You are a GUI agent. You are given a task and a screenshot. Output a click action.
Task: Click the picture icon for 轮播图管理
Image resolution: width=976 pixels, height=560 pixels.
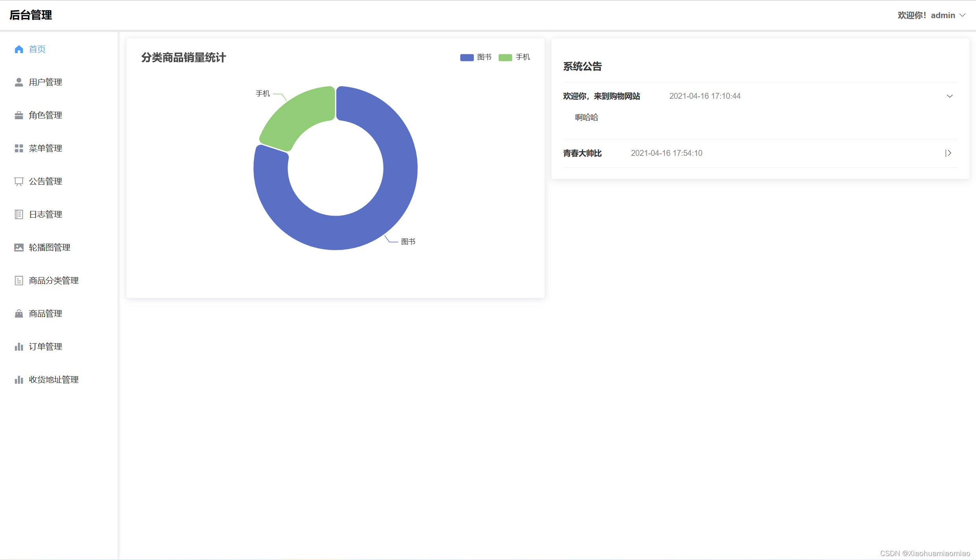pos(19,248)
